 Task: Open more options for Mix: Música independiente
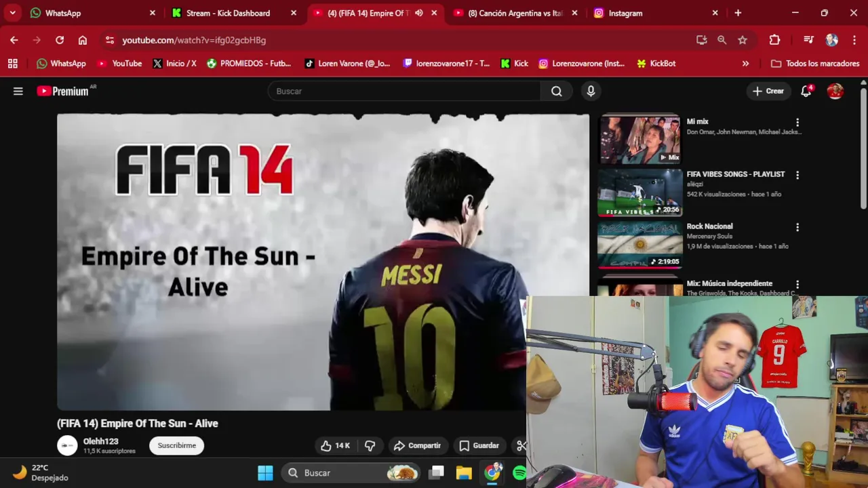tap(797, 285)
